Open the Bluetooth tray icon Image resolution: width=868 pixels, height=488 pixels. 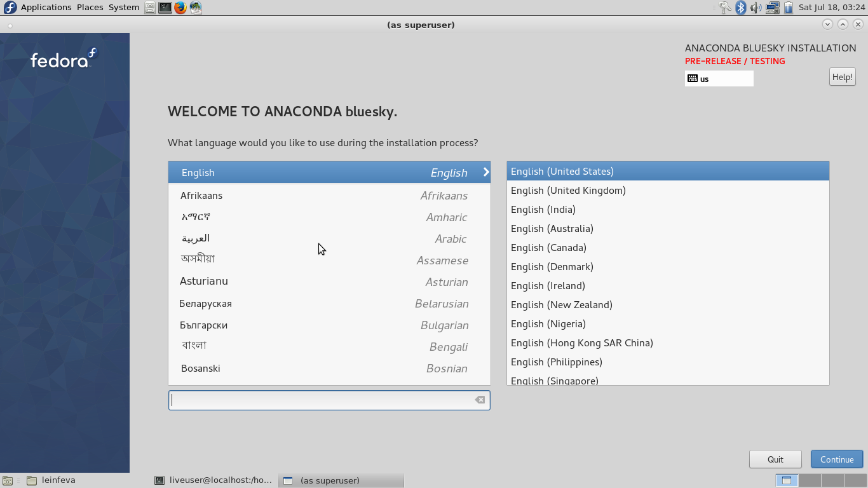(x=740, y=8)
